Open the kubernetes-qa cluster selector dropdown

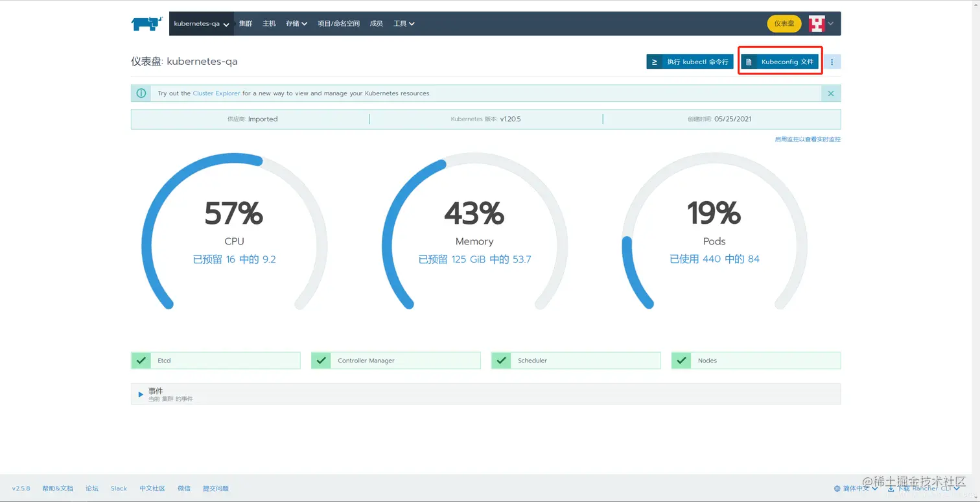click(202, 24)
